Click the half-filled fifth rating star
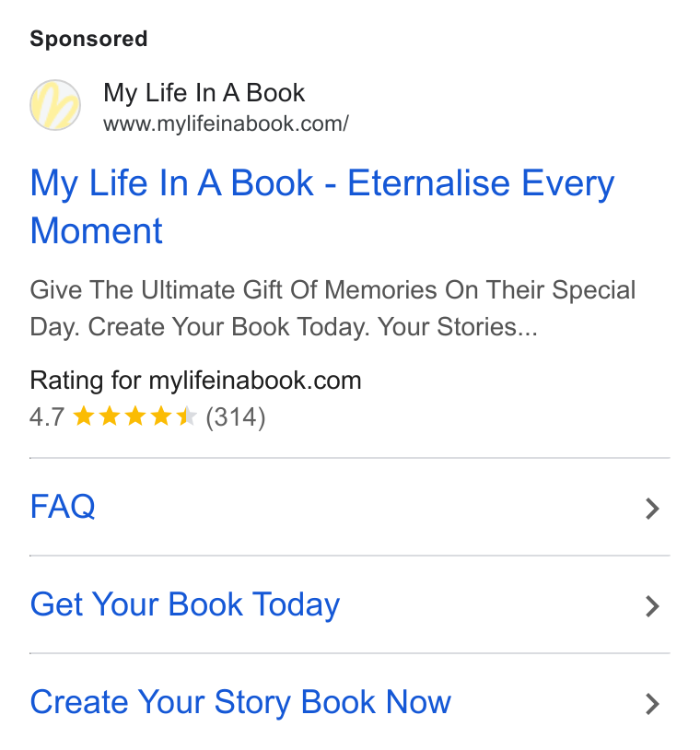 pos(186,416)
